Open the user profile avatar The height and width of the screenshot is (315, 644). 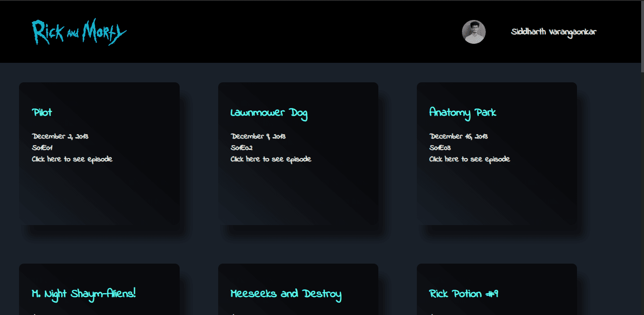pos(473,32)
